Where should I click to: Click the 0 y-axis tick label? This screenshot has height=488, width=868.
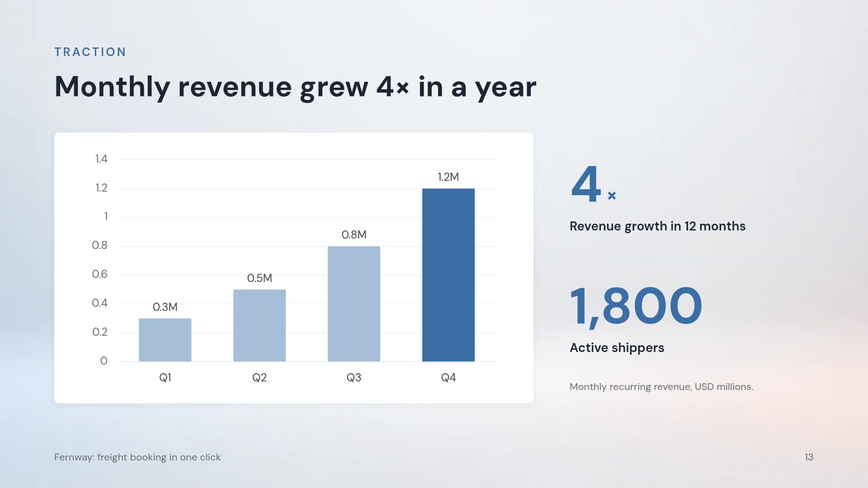pyautogui.click(x=104, y=361)
